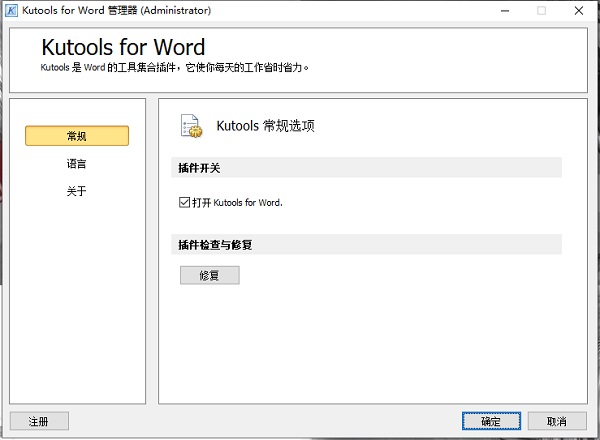This screenshot has width=600, height=440.
Task: Click the 取消 cancel button
Action: 557,421
